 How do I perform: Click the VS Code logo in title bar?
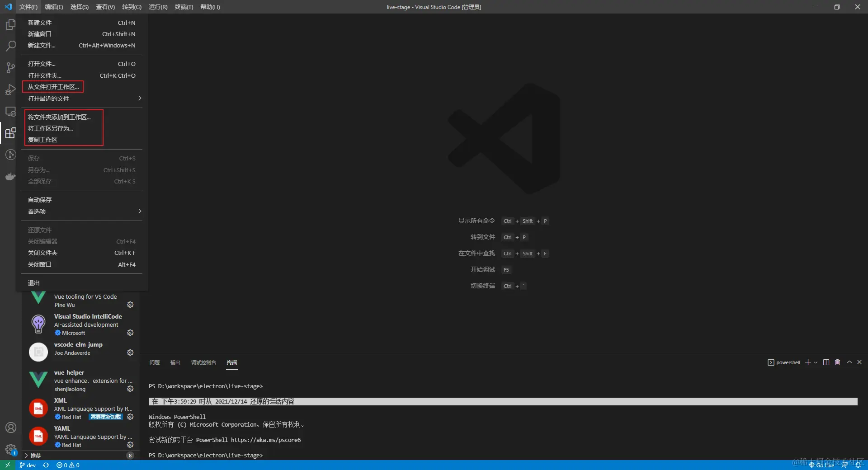(8, 7)
